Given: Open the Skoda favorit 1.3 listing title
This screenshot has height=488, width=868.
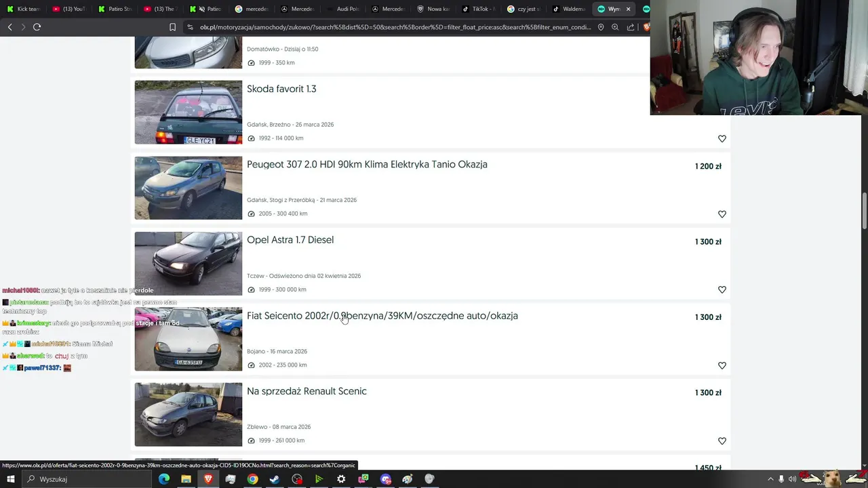Looking at the screenshot, I should coord(281,89).
